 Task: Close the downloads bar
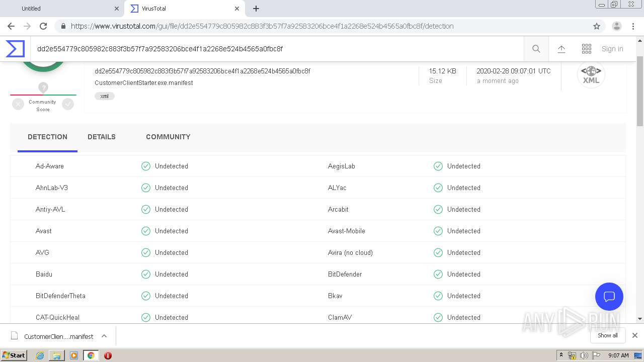click(635, 335)
